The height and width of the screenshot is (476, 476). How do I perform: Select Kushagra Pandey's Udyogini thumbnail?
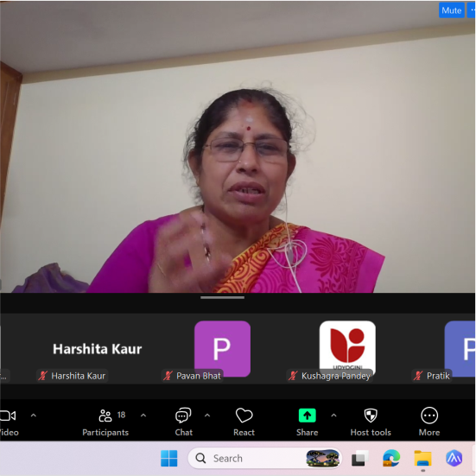347,348
